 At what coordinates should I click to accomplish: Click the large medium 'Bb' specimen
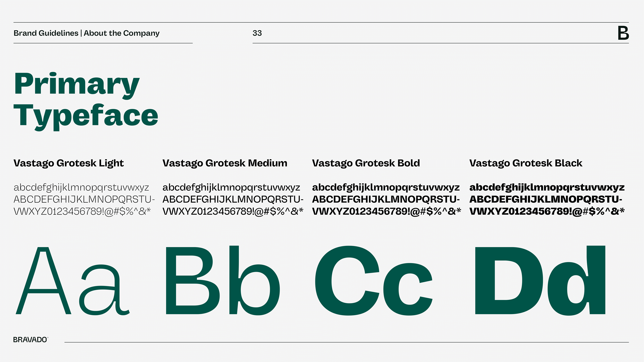pyautogui.click(x=223, y=280)
